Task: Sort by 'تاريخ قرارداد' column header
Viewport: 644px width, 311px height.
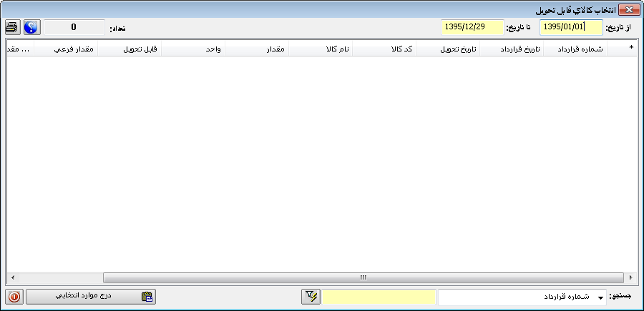Action: (512, 48)
